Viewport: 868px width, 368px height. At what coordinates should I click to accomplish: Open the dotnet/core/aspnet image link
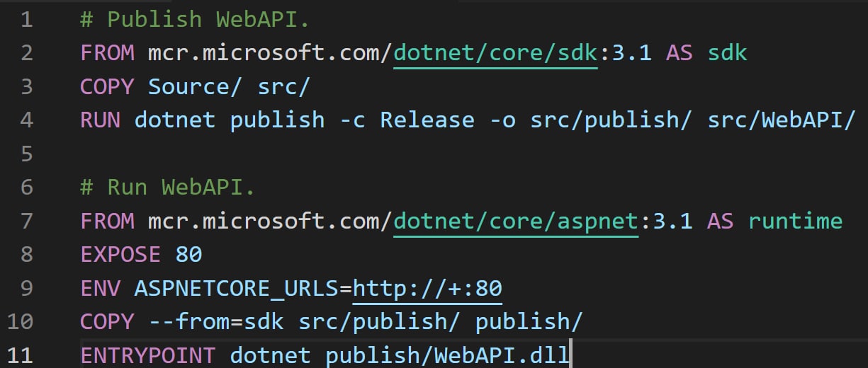click(x=517, y=222)
